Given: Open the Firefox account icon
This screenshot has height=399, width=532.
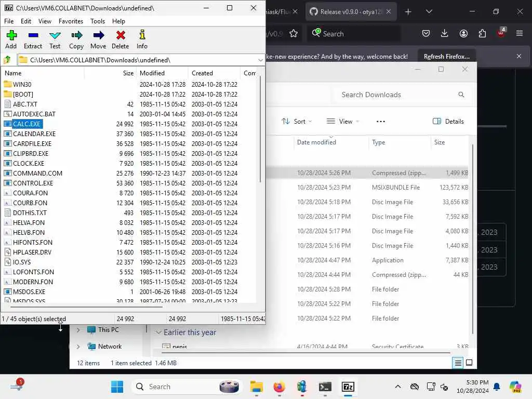Looking at the screenshot, I should coord(463,33).
